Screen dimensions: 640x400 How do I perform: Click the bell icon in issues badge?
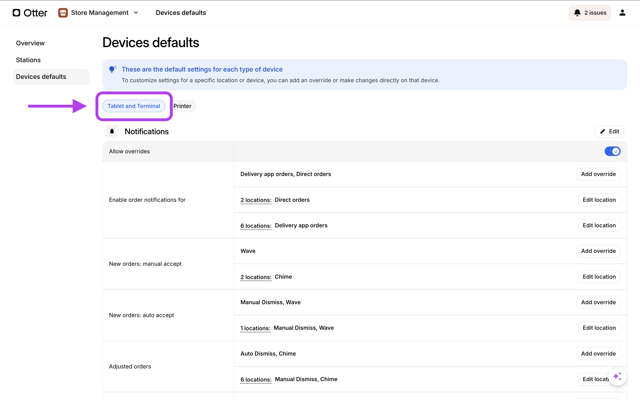(577, 13)
